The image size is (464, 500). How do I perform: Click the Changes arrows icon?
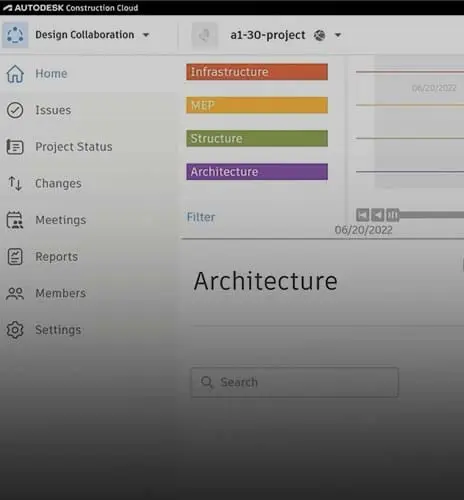pyautogui.click(x=15, y=183)
